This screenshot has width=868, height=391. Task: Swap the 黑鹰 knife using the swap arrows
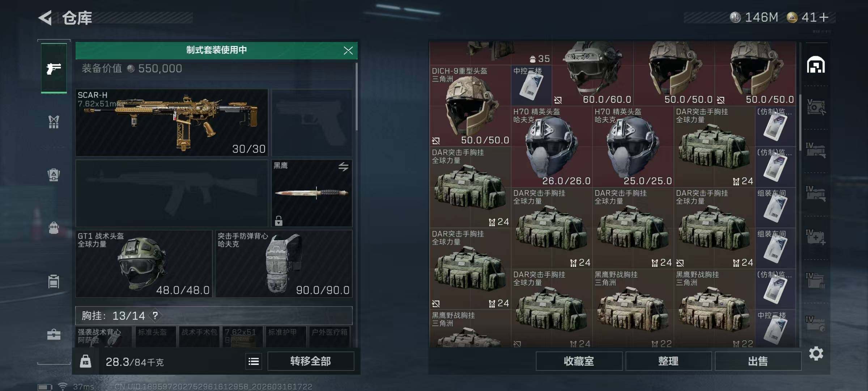click(343, 167)
